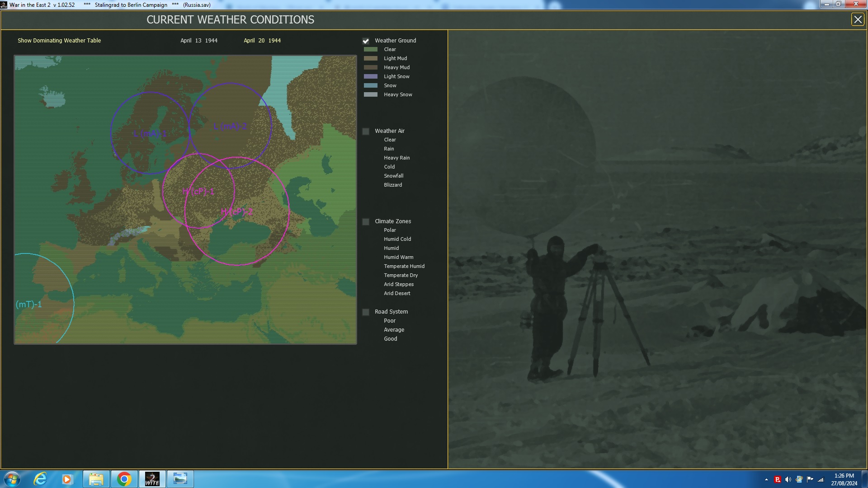Enable the Weather Air checkbox
Image resolution: width=868 pixels, height=488 pixels.
click(x=366, y=131)
